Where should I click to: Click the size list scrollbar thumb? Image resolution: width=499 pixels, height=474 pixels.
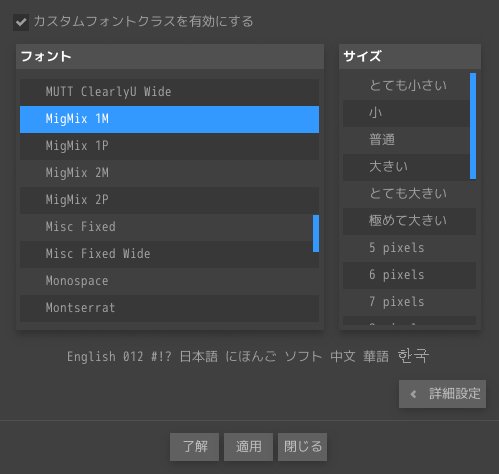click(x=473, y=126)
